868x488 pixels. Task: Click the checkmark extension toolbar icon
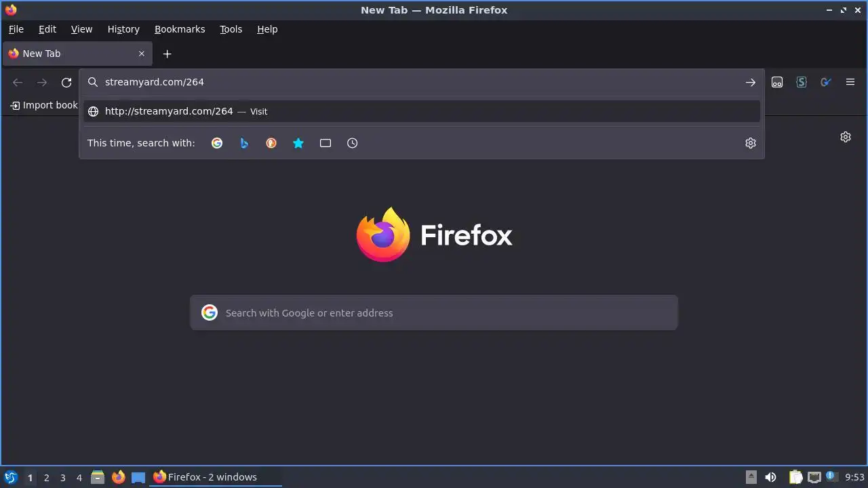click(x=826, y=82)
